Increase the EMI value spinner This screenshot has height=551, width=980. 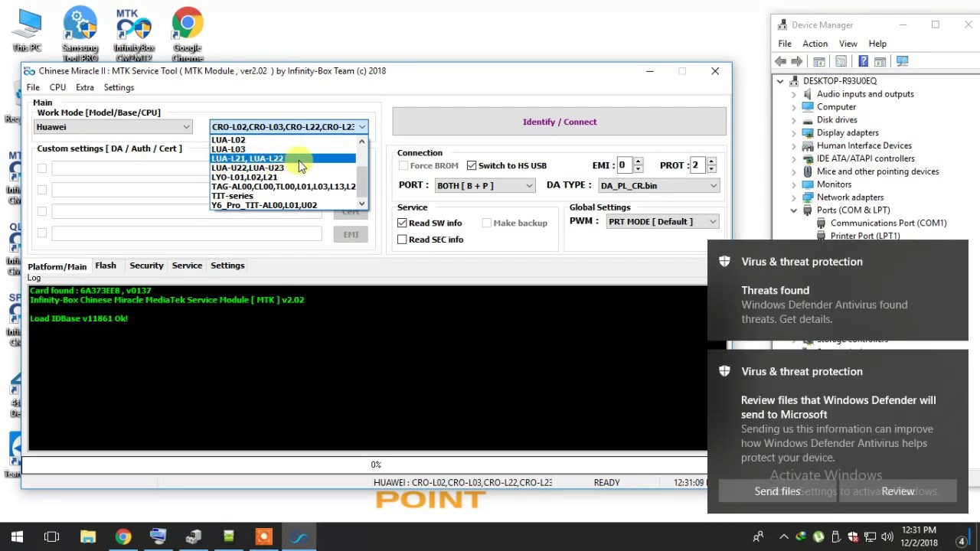point(638,161)
